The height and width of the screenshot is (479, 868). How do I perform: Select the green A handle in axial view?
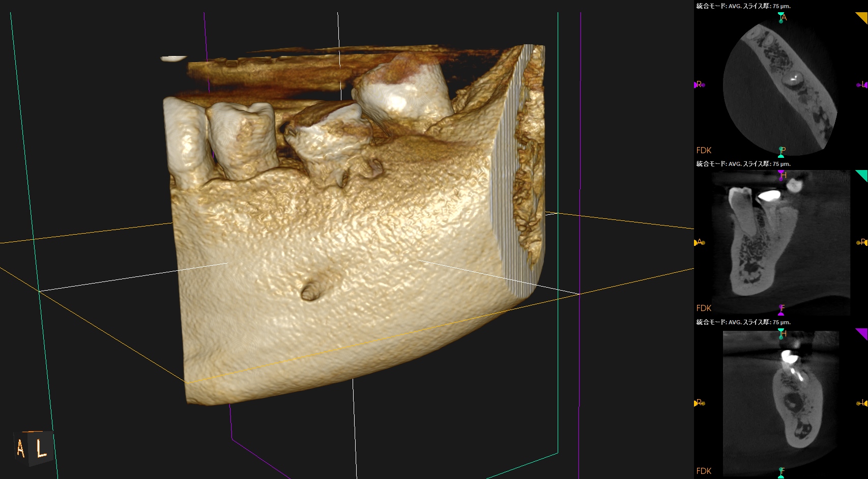click(781, 17)
